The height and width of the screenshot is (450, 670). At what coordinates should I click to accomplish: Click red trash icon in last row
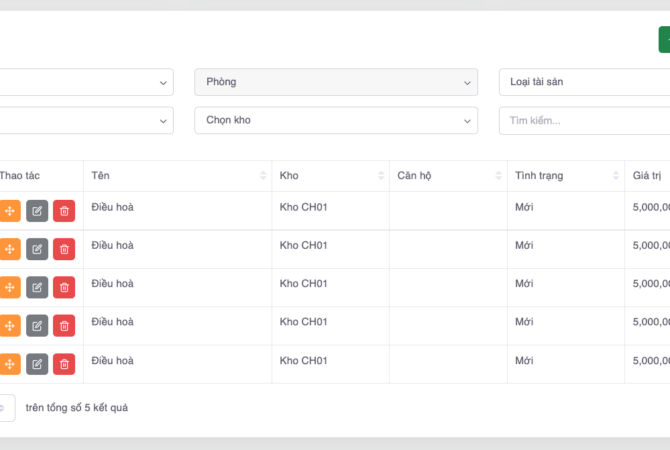[x=64, y=363]
